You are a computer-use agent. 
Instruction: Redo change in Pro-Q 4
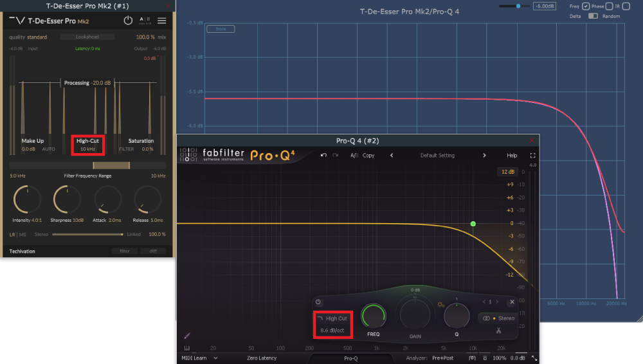[336, 155]
